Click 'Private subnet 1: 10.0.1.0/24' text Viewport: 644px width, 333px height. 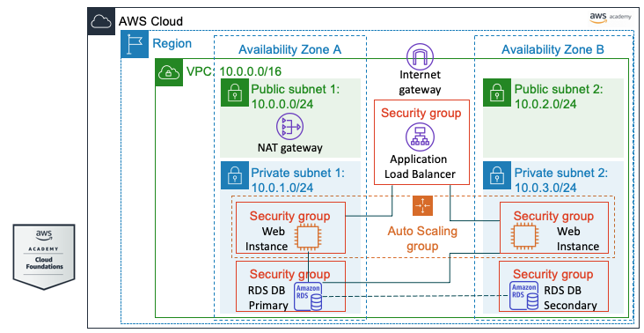tap(298, 180)
